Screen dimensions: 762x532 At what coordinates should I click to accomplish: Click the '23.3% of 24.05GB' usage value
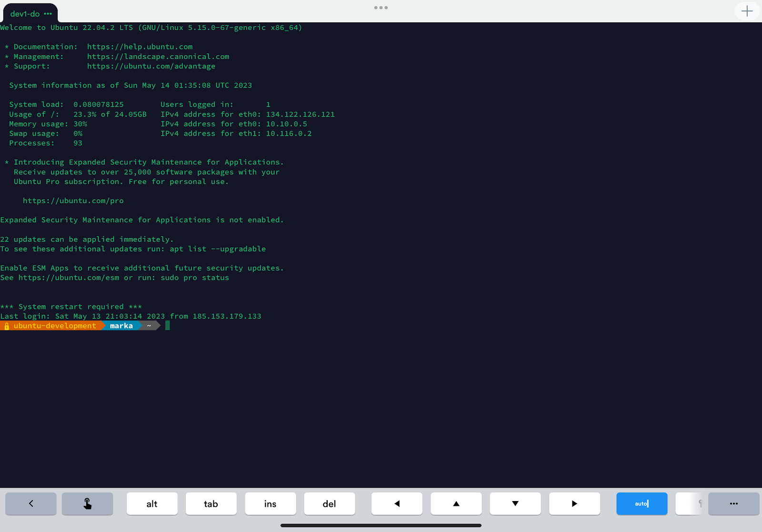[110, 114]
